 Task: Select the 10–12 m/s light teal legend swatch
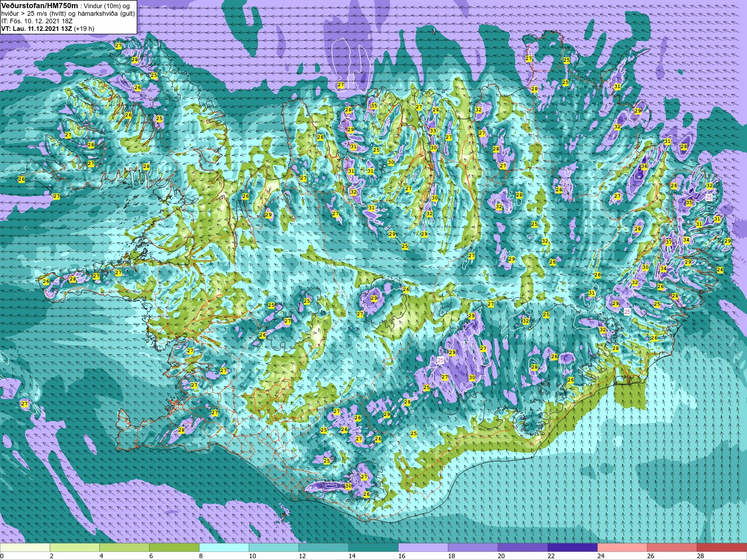[274, 548]
